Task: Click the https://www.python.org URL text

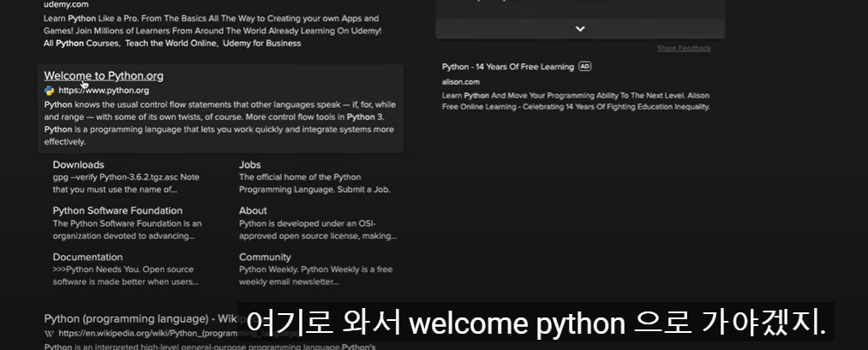Action: (x=104, y=91)
